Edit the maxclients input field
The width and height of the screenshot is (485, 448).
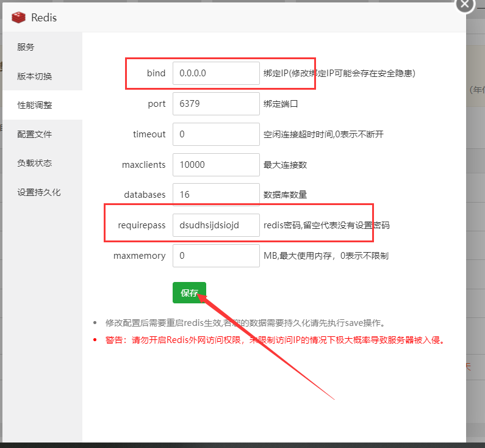(216, 165)
